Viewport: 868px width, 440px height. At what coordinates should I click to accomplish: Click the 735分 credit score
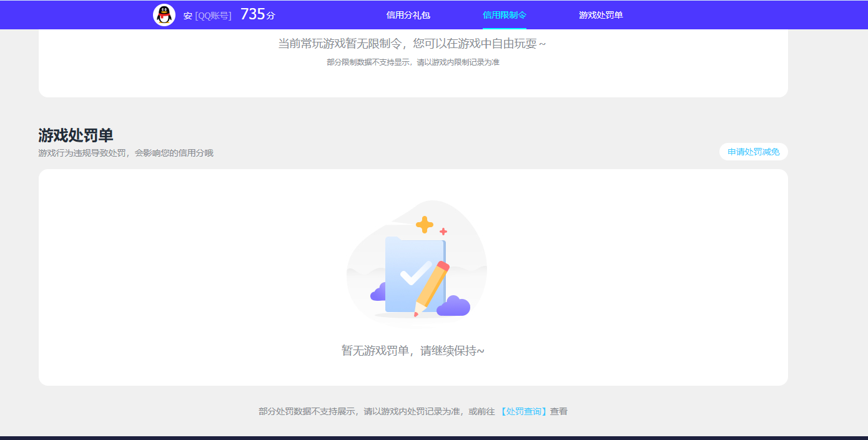click(x=257, y=14)
